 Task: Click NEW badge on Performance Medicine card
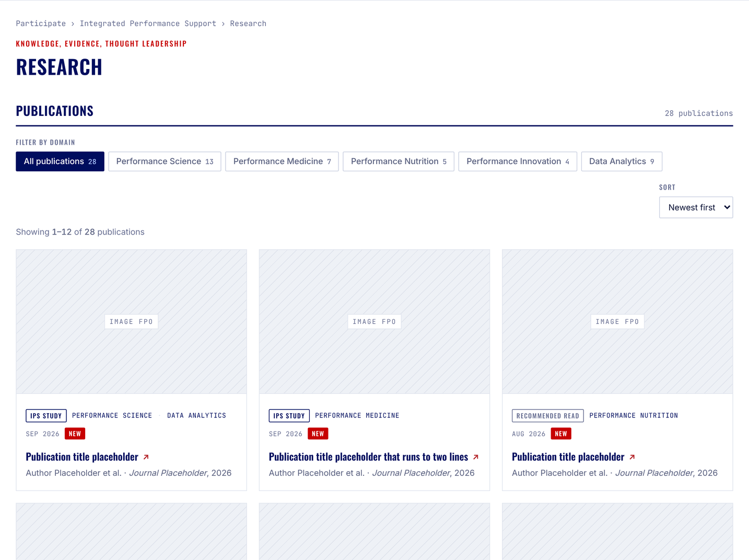coord(318,434)
